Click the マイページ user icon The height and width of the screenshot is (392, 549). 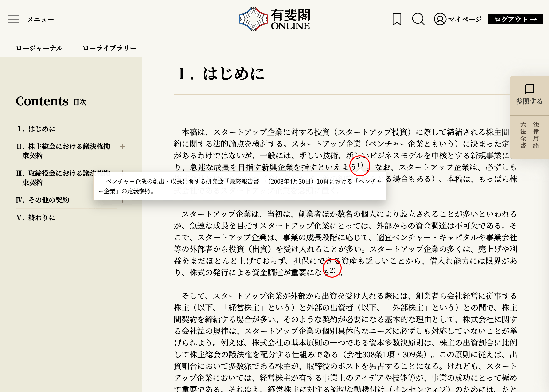[440, 19]
